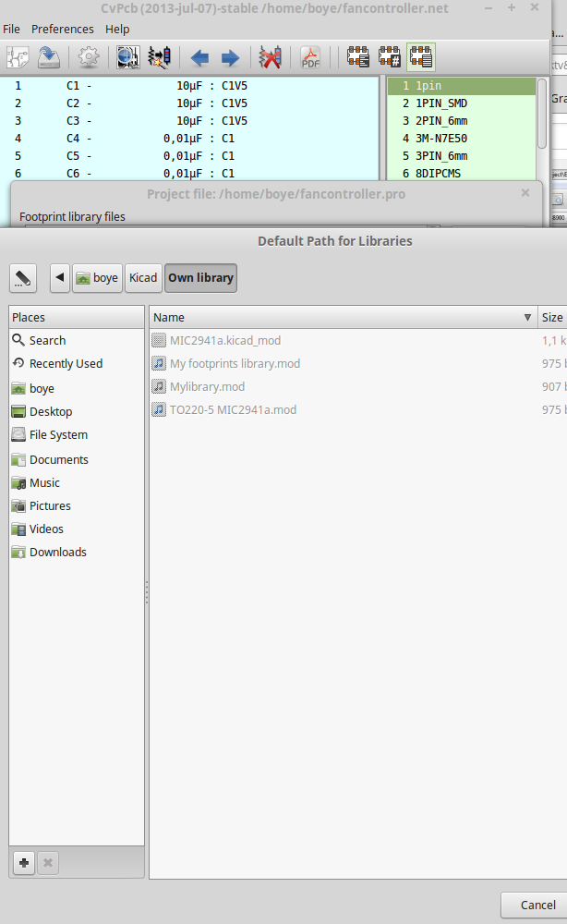This screenshot has height=924, width=567.
Task: Open the File menu in CvPcb
Action: click(x=11, y=29)
